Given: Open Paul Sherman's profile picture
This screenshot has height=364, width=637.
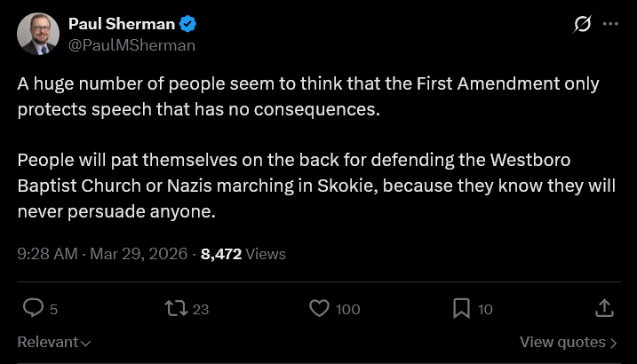Looking at the screenshot, I should (38, 33).
